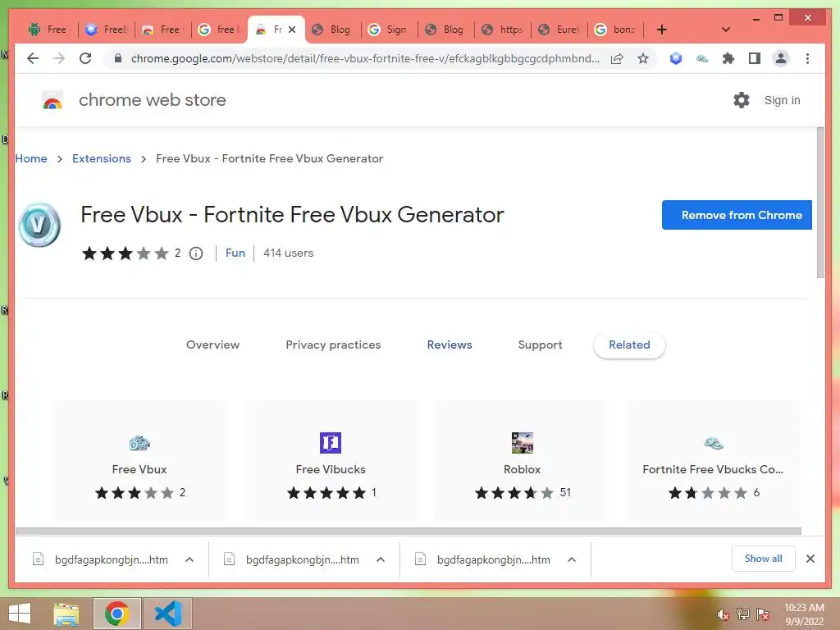Switch to the 'Sign' Google browser tab
The height and width of the screenshot is (630, 840).
(389, 30)
